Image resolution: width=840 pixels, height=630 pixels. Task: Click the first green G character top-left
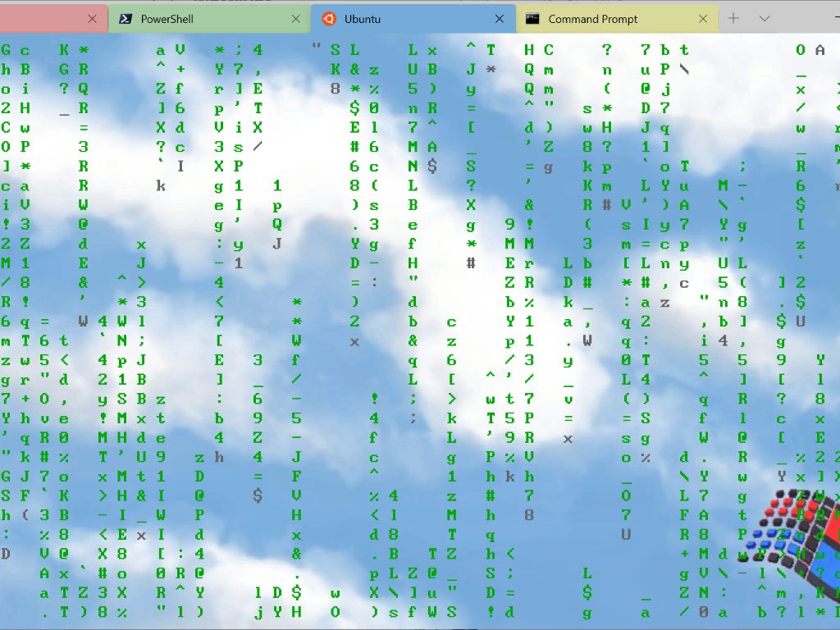[7, 51]
